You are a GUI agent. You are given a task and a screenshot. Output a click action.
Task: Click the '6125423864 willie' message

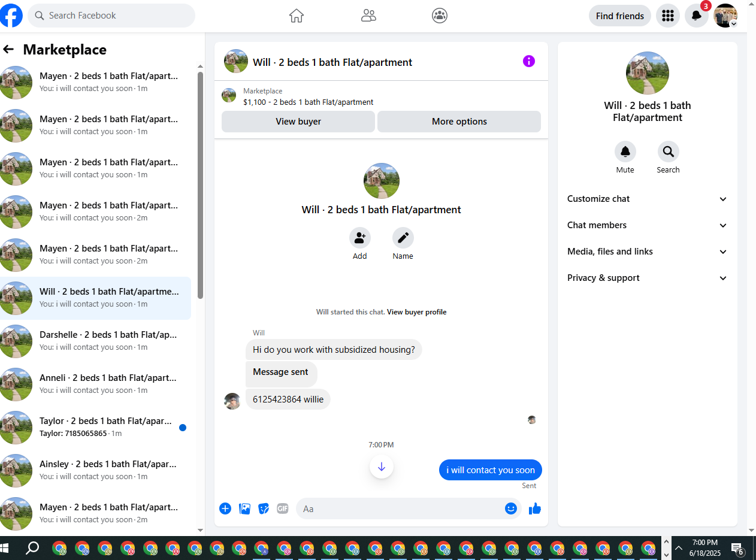[288, 399]
